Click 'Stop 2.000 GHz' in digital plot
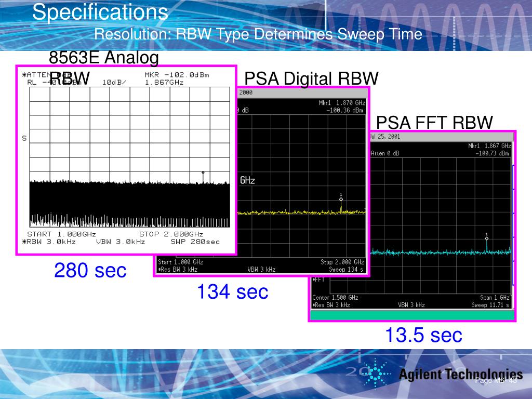This screenshot has height=399, width=532. [x=342, y=262]
